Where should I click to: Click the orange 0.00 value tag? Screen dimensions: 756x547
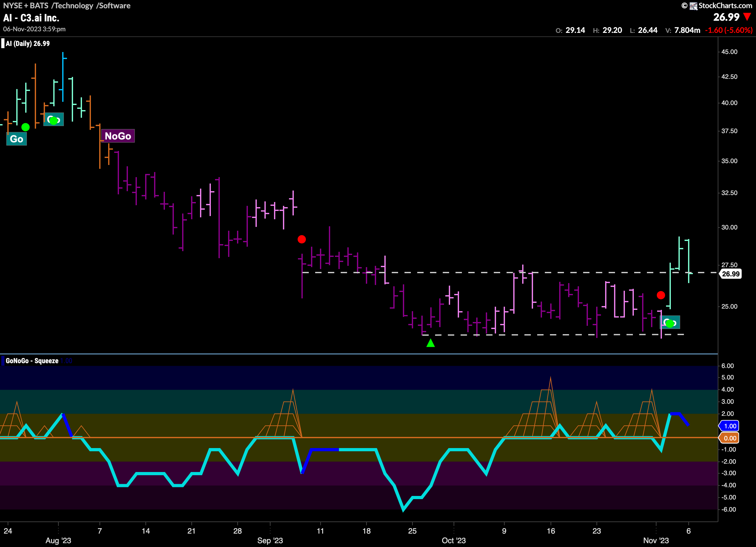(x=729, y=438)
